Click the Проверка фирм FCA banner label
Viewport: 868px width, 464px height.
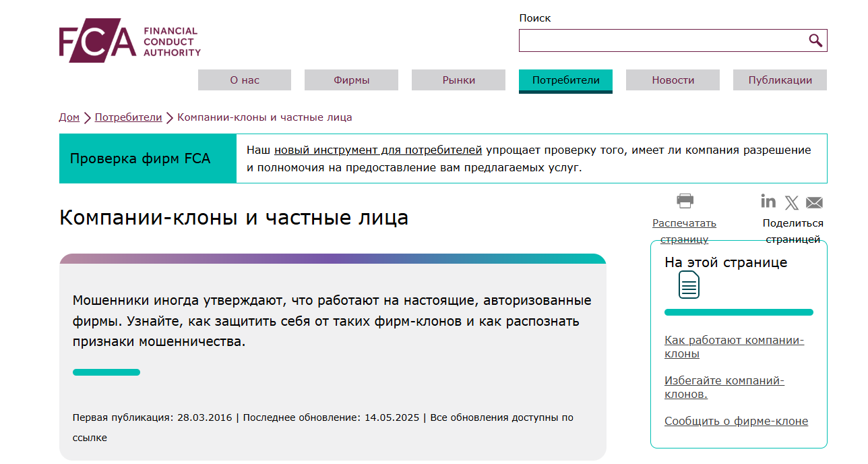point(140,159)
